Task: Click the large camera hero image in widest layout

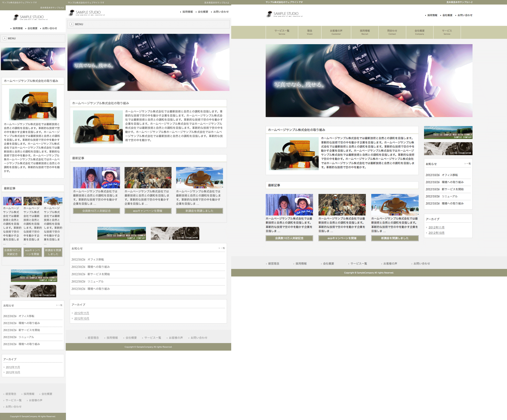Action: [x=369, y=80]
